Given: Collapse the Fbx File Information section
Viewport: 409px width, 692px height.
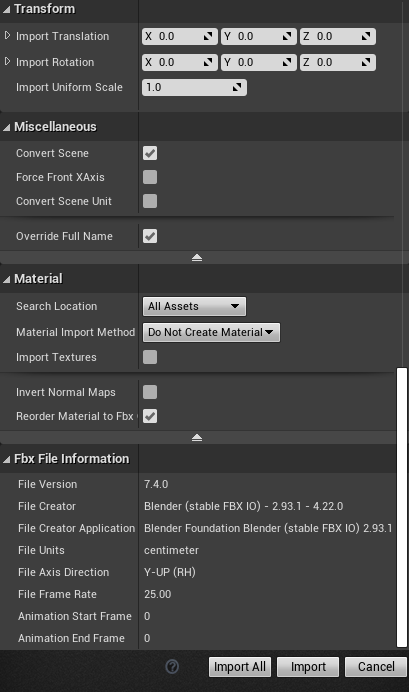Looking at the screenshot, I should pos(7,459).
